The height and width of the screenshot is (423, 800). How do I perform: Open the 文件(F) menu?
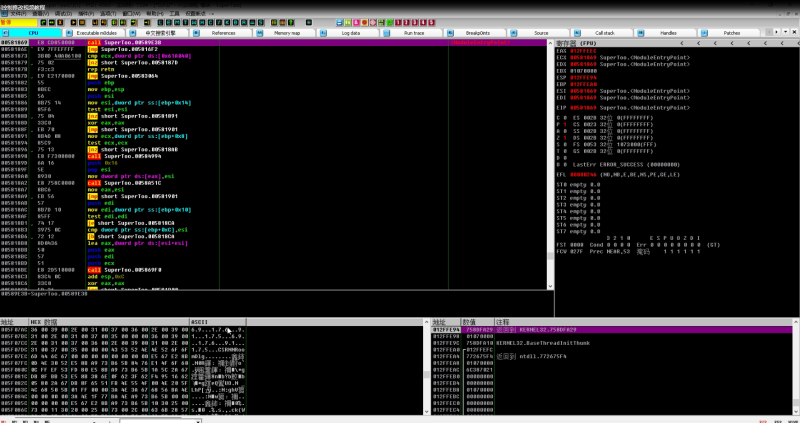click(x=18, y=13)
